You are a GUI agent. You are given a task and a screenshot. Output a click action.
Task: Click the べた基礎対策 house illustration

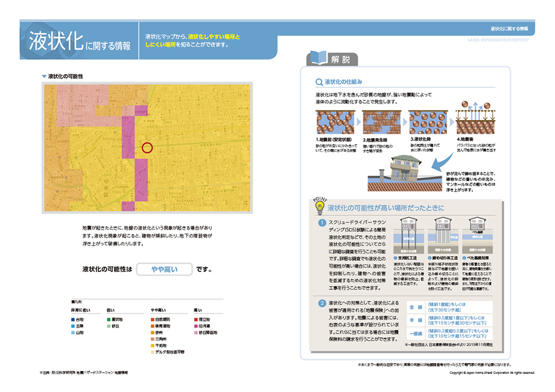pyautogui.click(x=477, y=235)
